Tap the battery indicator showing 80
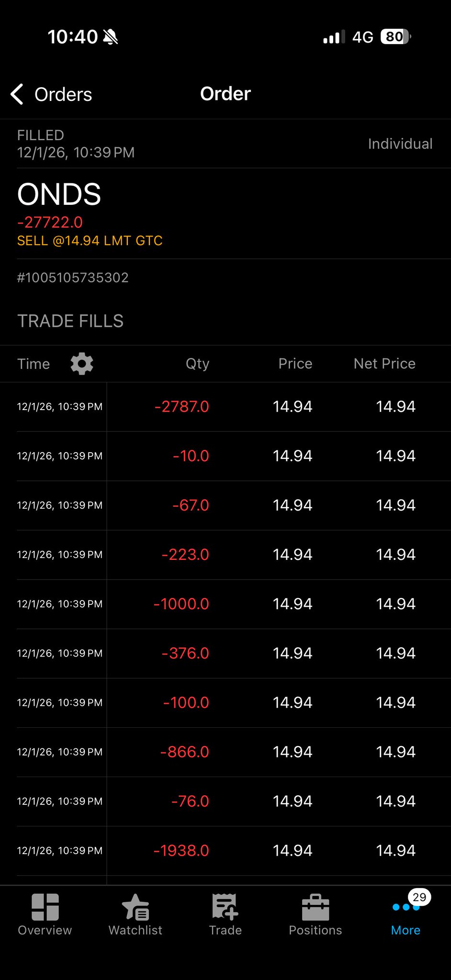The height and width of the screenshot is (980, 451). tap(395, 37)
